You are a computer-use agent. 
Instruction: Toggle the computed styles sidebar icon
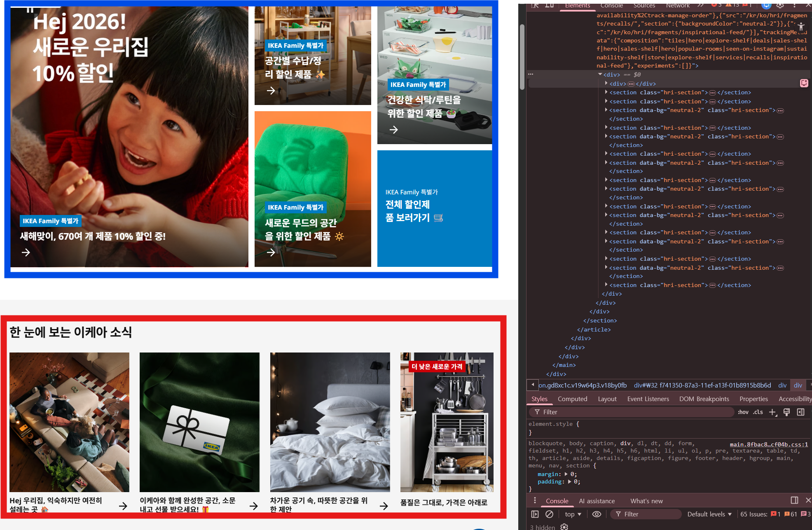coord(800,412)
